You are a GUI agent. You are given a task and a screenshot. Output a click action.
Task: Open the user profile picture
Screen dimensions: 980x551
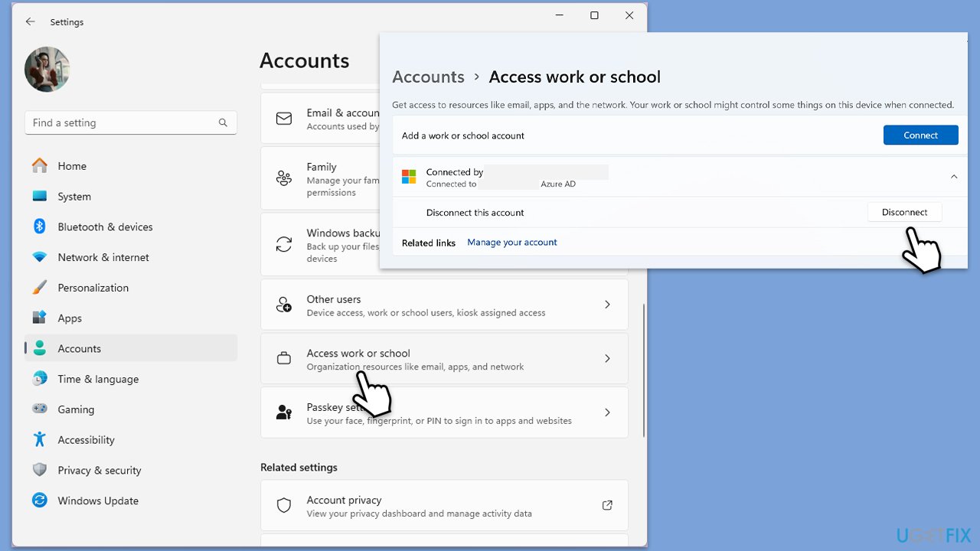tap(47, 70)
